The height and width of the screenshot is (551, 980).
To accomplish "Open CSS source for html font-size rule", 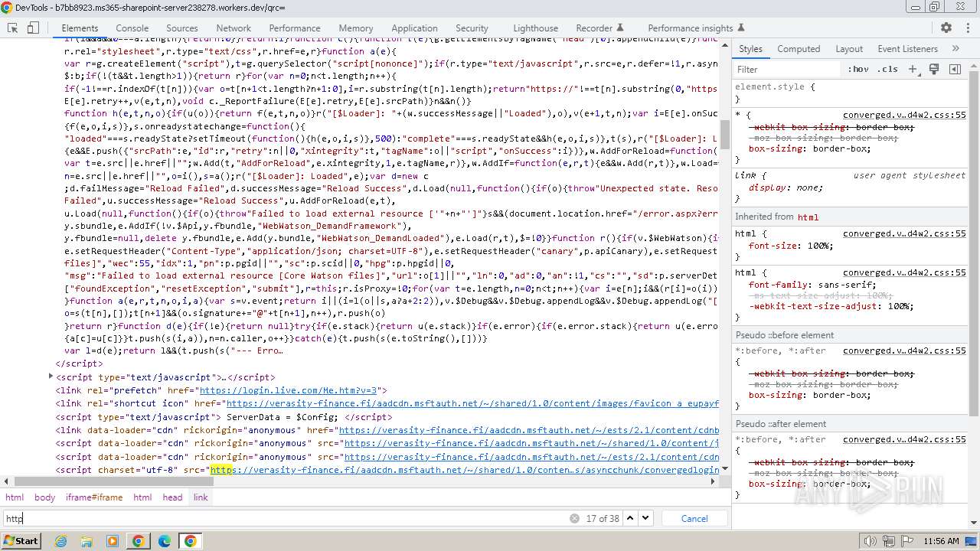I will (x=904, y=233).
